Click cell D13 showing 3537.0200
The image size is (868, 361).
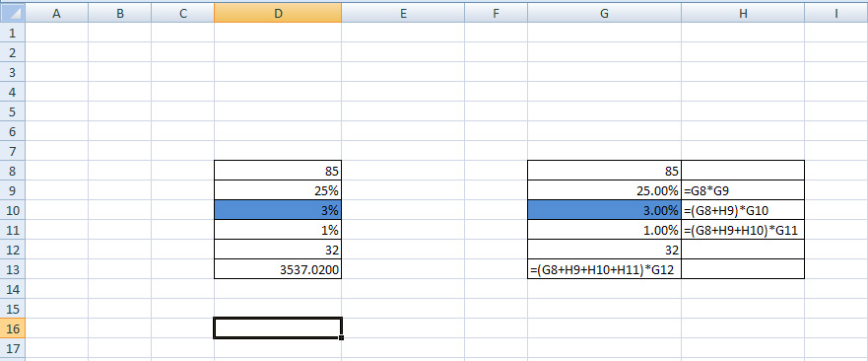point(278,269)
